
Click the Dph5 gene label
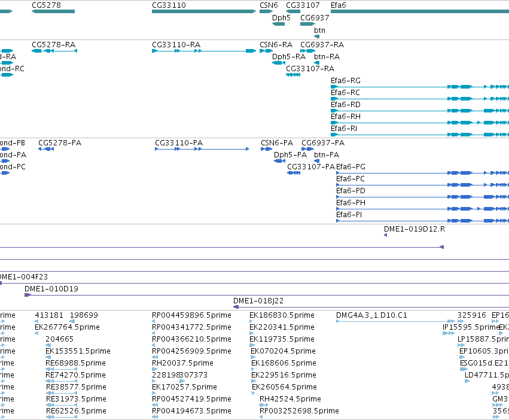click(x=281, y=17)
